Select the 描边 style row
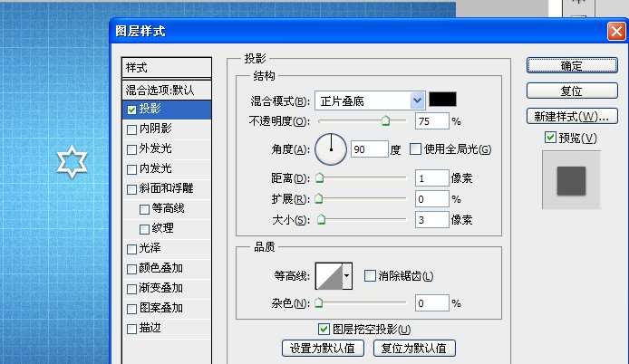The height and width of the screenshot is (364, 629). [167, 329]
